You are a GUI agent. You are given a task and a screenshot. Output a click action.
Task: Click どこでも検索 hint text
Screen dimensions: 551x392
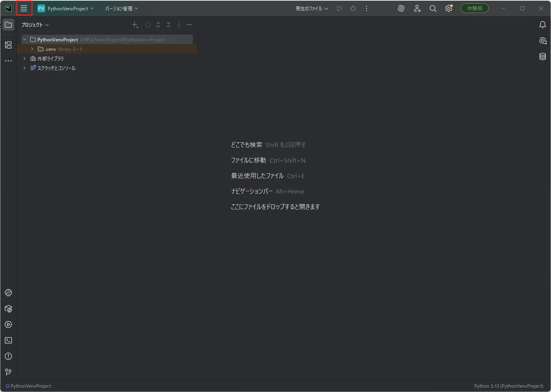[x=246, y=145]
